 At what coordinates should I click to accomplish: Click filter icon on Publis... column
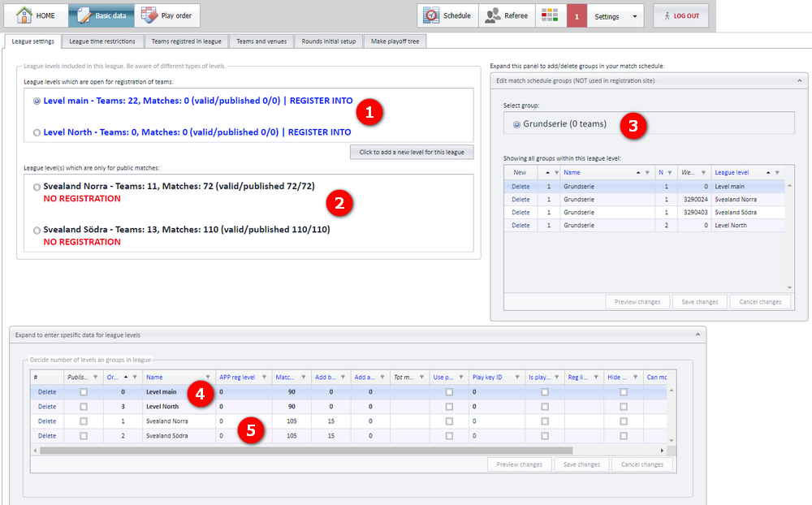95,377
